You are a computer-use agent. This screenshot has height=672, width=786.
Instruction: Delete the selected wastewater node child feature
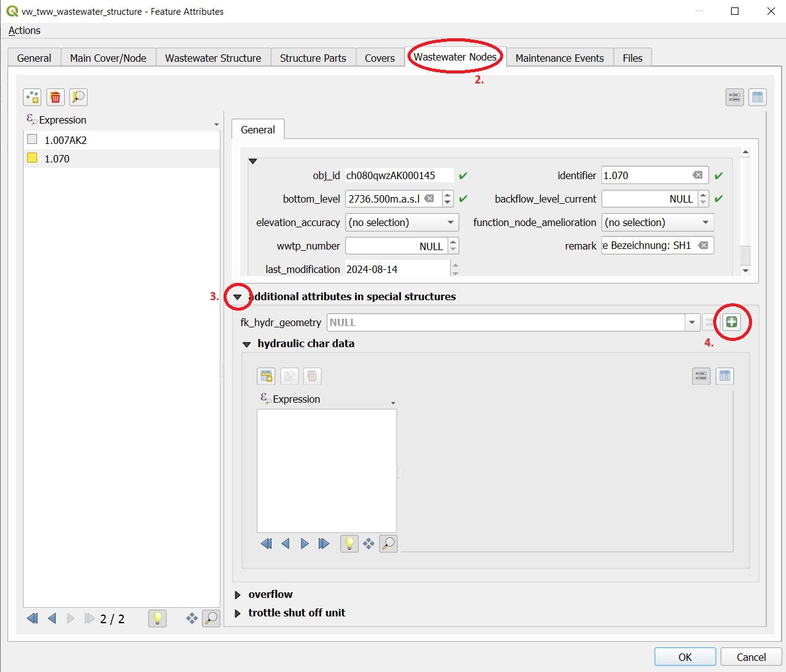click(56, 97)
